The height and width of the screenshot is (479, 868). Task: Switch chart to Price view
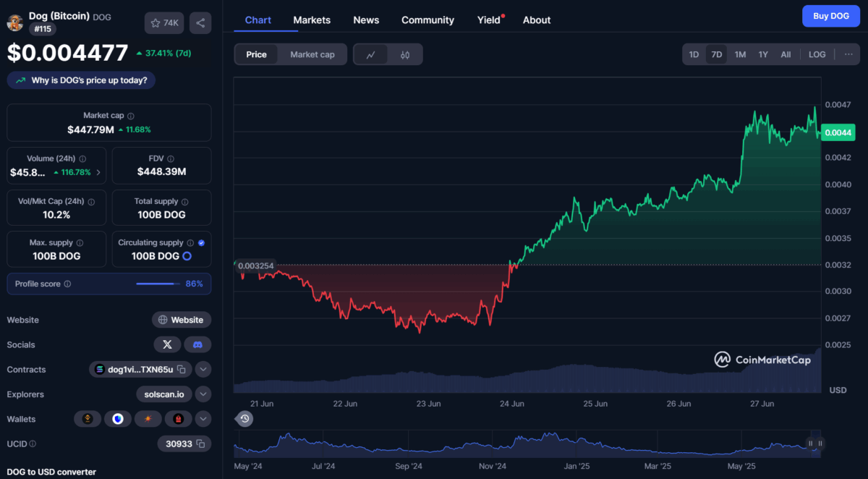pos(256,54)
